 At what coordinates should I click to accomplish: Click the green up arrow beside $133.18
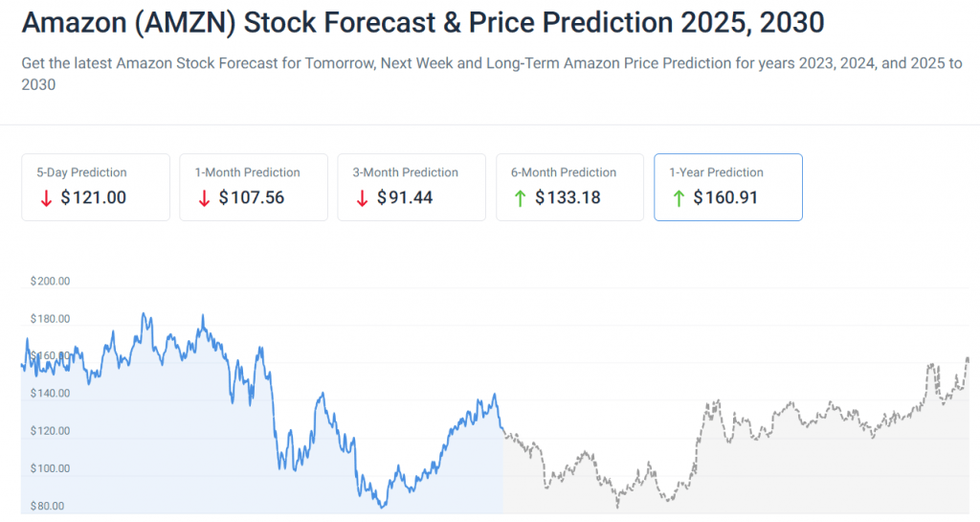[x=519, y=198]
